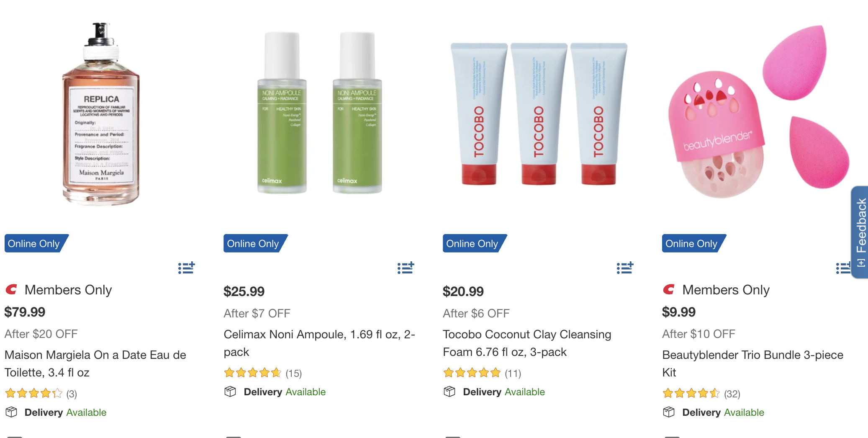This screenshot has height=438, width=868.
Task: Open Tocobo Coconut Clay Cleansing Foam link
Action: (x=527, y=343)
